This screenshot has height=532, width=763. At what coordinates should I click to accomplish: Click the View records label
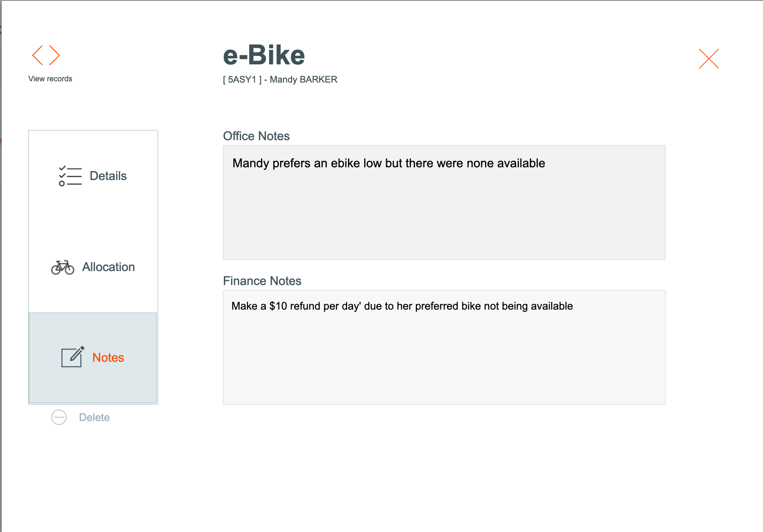[50, 79]
